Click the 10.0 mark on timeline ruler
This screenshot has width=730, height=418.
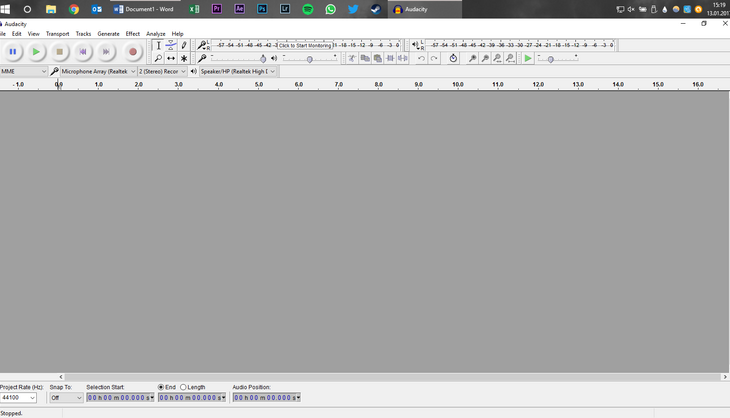(458, 84)
